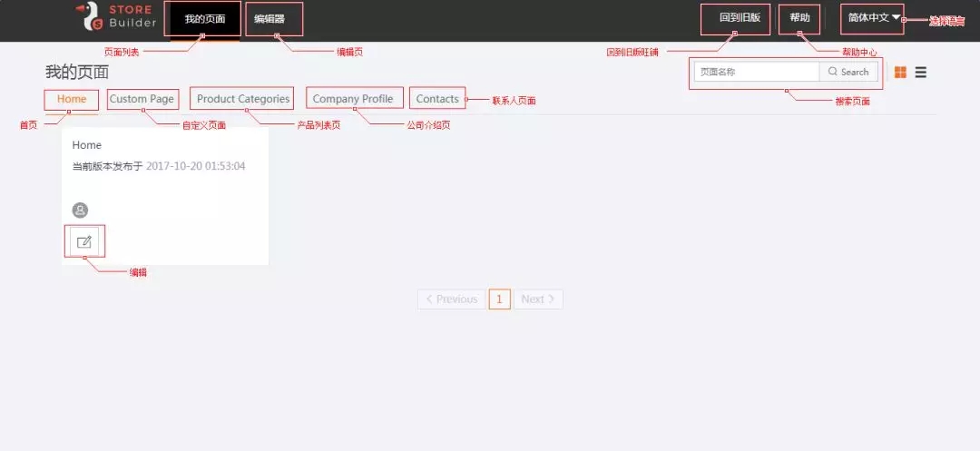Viewport: 980px width, 451px height.
Task: Go to Next page in pagination
Action: pos(538,299)
